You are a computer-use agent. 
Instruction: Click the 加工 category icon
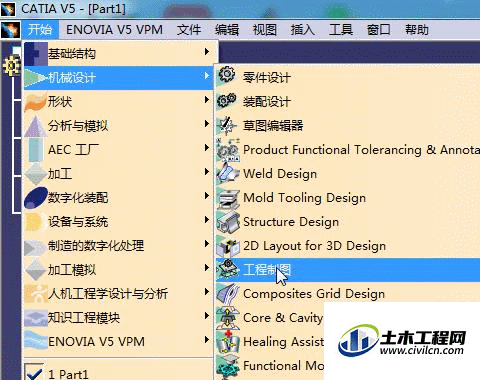click(x=35, y=174)
